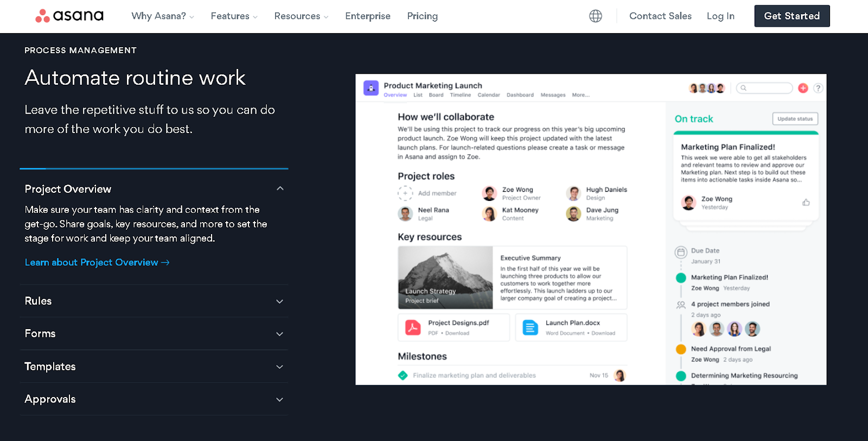The image size is (868, 441).
Task: Click the project members joined people icon
Action: point(681,305)
